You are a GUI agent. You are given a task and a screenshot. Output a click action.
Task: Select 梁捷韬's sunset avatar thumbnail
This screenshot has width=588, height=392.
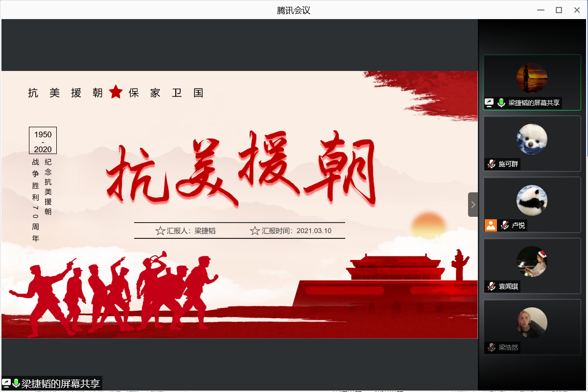pos(532,78)
